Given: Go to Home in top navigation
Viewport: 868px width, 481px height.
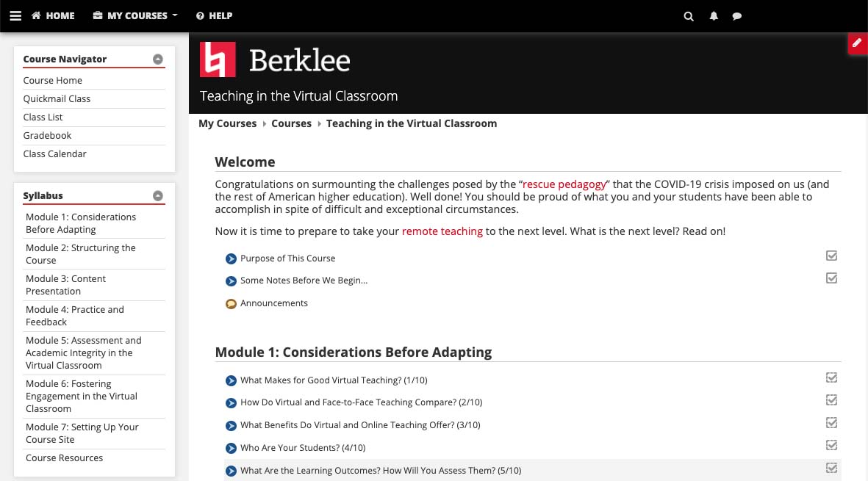Looking at the screenshot, I should click(53, 15).
